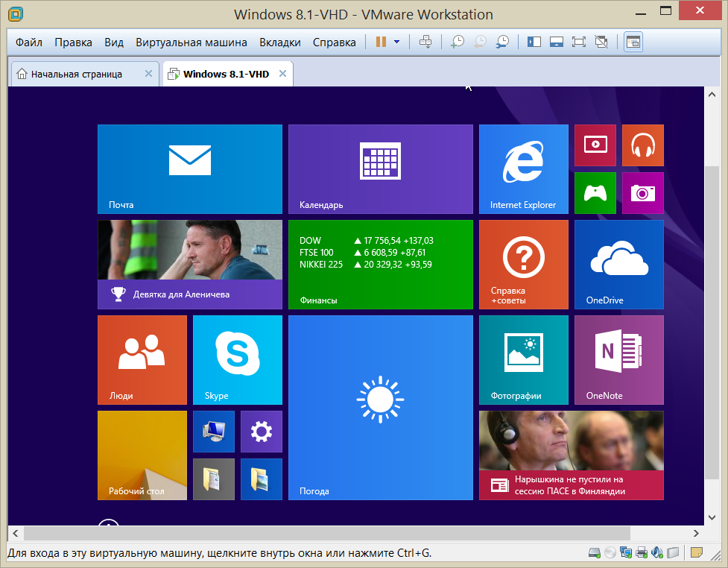
Task: Open the Люди people tile
Action: 142,360
